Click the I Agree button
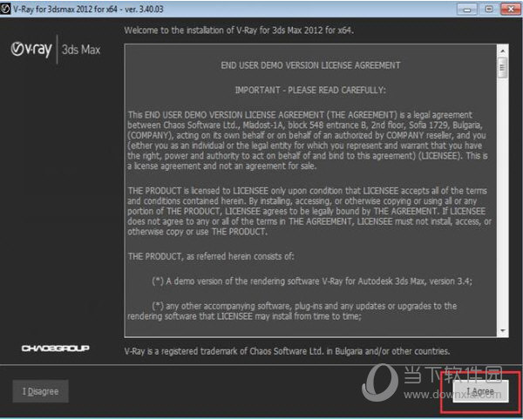 point(480,391)
